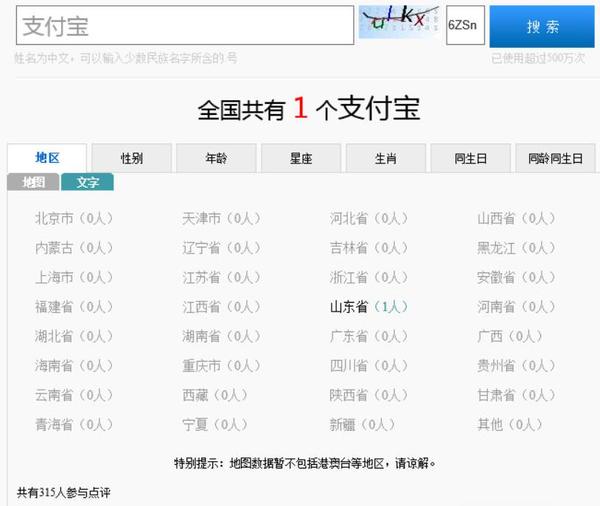Screen dimensions: 600x506
Task: Click 西藏 (0人) entry
Action: [x=215, y=395]
